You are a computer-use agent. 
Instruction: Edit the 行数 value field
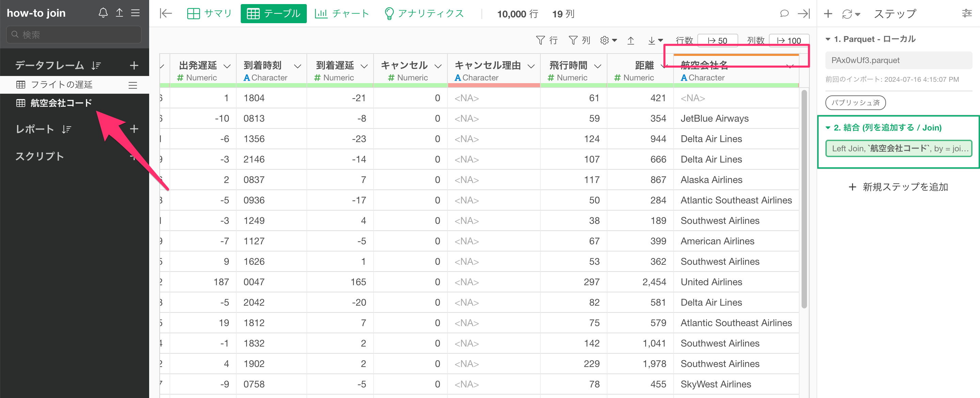(717, 40)
